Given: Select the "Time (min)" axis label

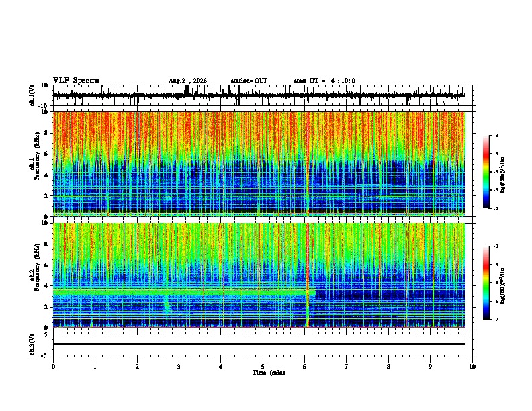Looking at the screenshot, I should [269, 373].
